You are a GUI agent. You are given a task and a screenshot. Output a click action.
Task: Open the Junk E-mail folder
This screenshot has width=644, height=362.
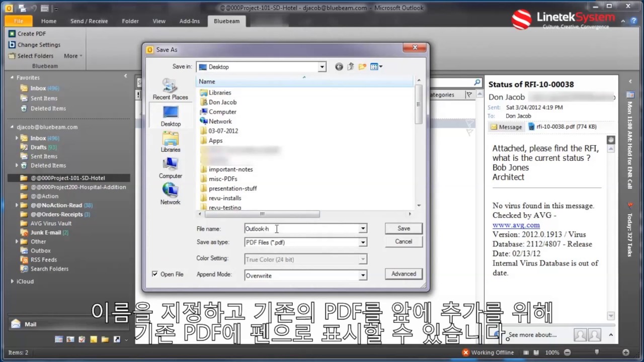click(46, 232)
